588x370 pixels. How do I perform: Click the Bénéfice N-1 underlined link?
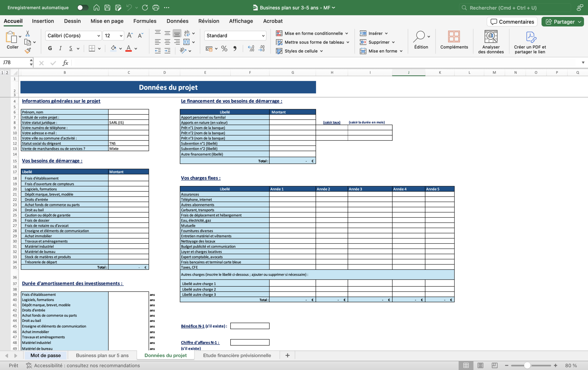tap(193, 326)
